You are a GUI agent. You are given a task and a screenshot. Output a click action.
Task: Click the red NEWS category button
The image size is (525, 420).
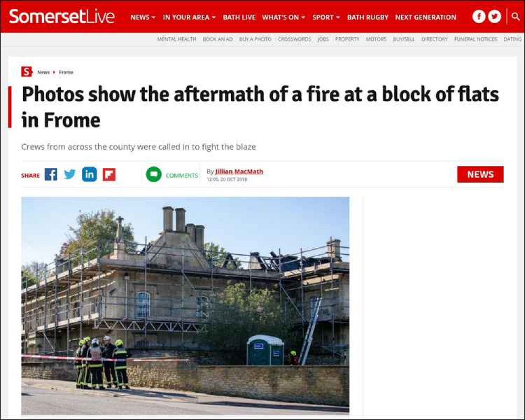pos(480,174)
